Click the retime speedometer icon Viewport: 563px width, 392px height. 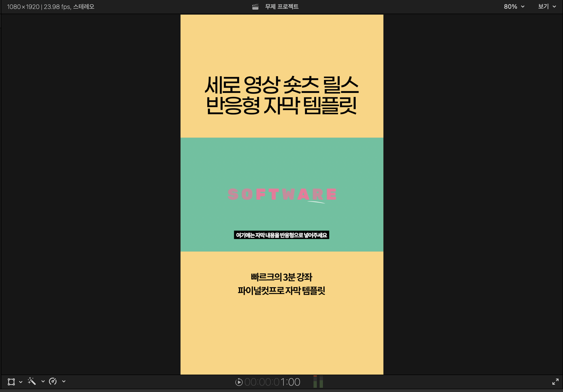click(x=53, y=381)
